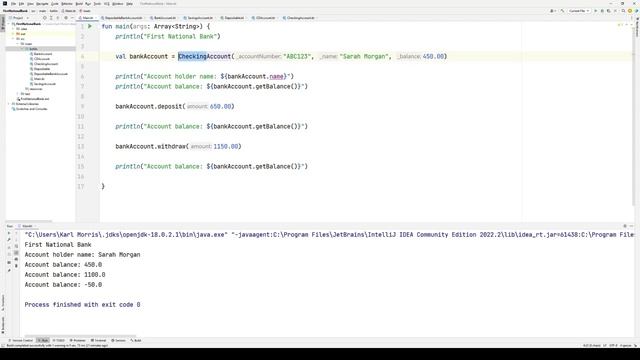This screenshot has height=360, width=640.
Task: Click UTF-8 encoding in status bar
Action: (x=613, y=345)
